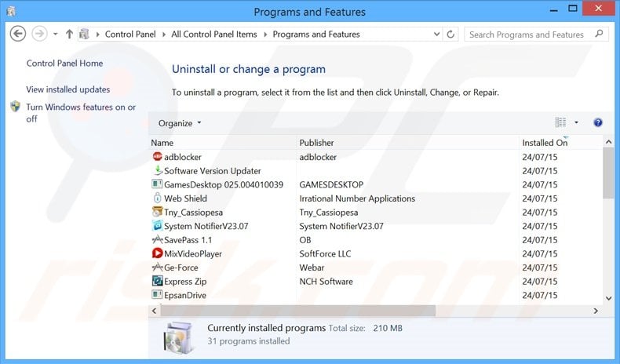Open the view options dropdown arrow

pyautogui.click(x=576, y=122)
